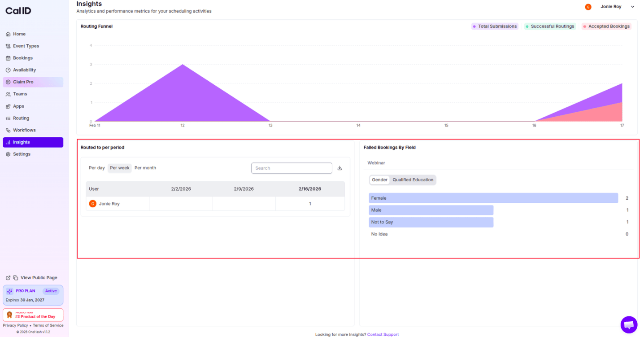Click the Not to Say bar
This screenshot has width=644, height=337.
pos(431,222)
